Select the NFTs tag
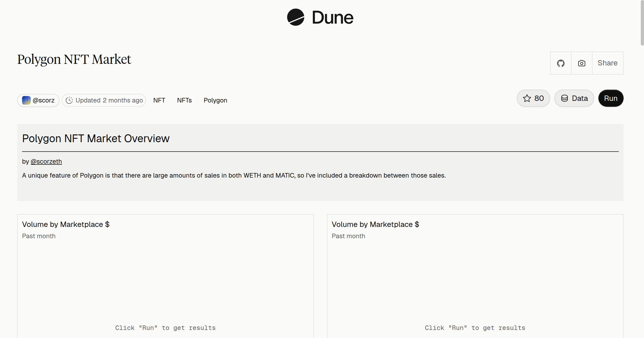 [184, 100]
